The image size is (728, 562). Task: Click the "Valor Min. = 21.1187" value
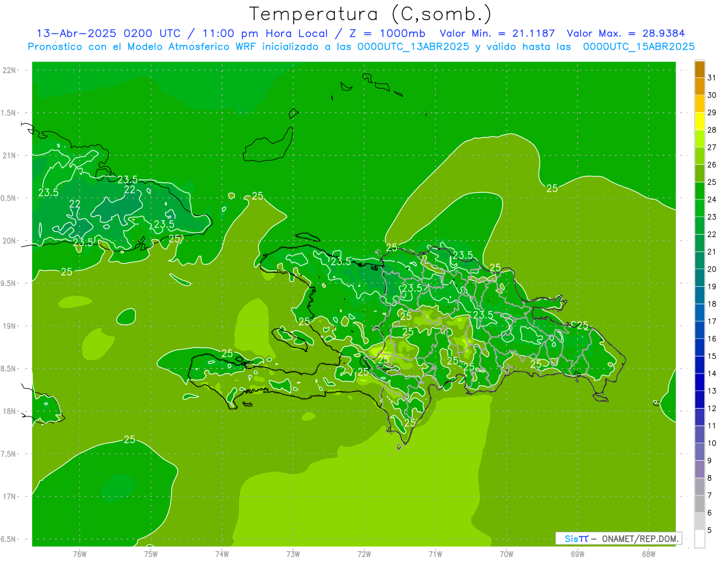pyautogui.click(x=498, y=33)
